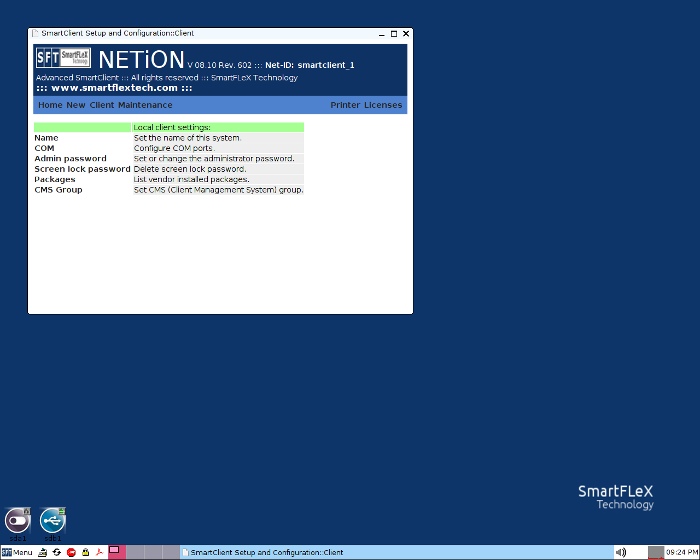Image resolution: width=700 pixels, height=560 pixels.
Task: Launch the red PDF reader taskbar icon
Action: point(99,552)
